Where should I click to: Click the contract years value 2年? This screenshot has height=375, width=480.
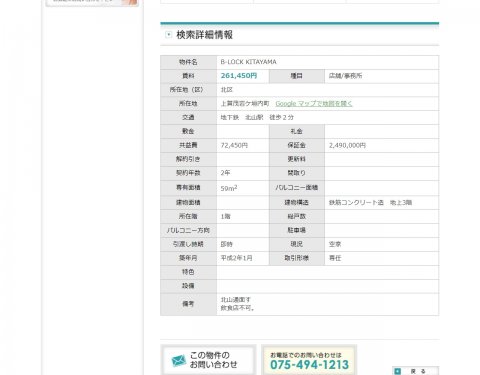[225, 173]
